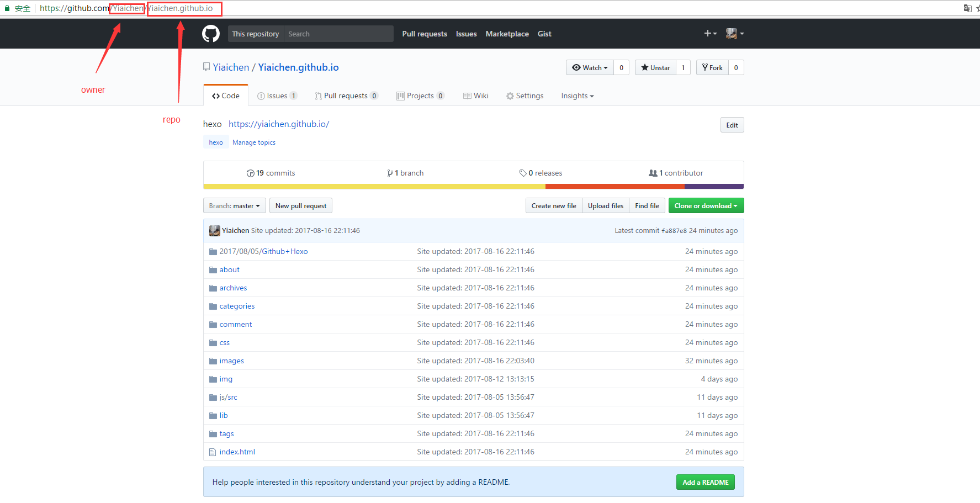Click the folder icon for archives
The width and height of the screenshot is (980, 503).
(x=213, y=288)
